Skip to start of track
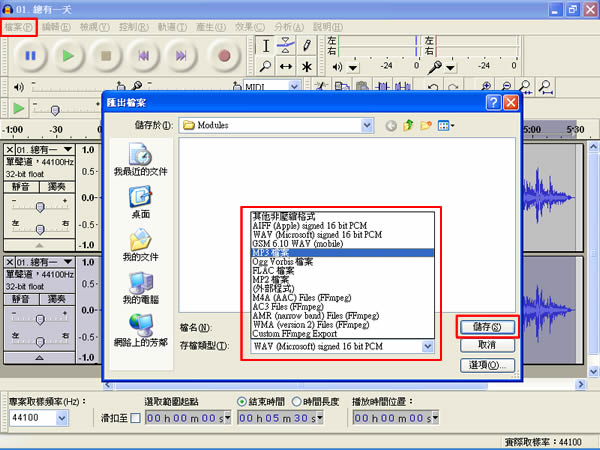 click(143, 56)
